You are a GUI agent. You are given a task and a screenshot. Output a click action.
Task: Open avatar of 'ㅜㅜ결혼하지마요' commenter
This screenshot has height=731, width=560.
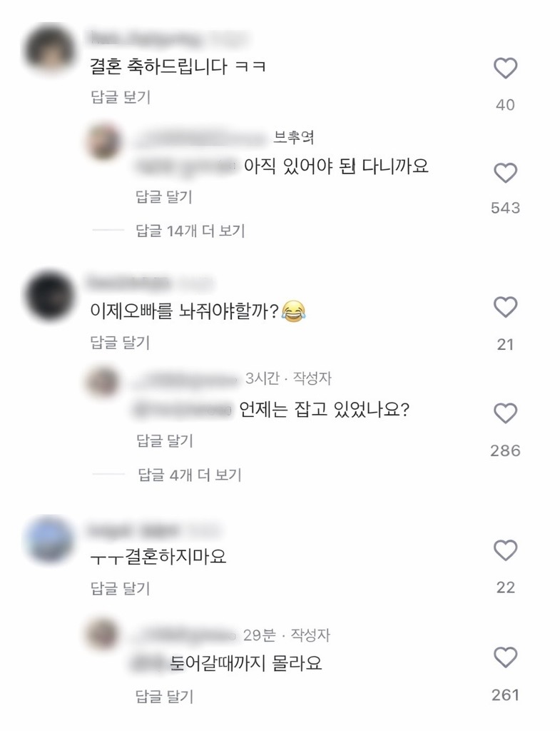tap(49, 541)
